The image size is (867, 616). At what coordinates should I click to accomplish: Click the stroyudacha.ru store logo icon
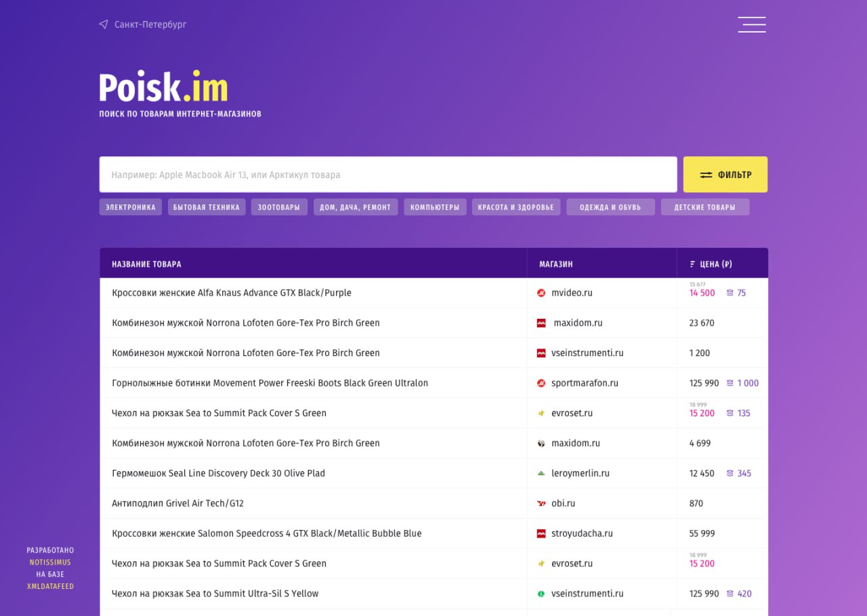click(x=541, y=533)
